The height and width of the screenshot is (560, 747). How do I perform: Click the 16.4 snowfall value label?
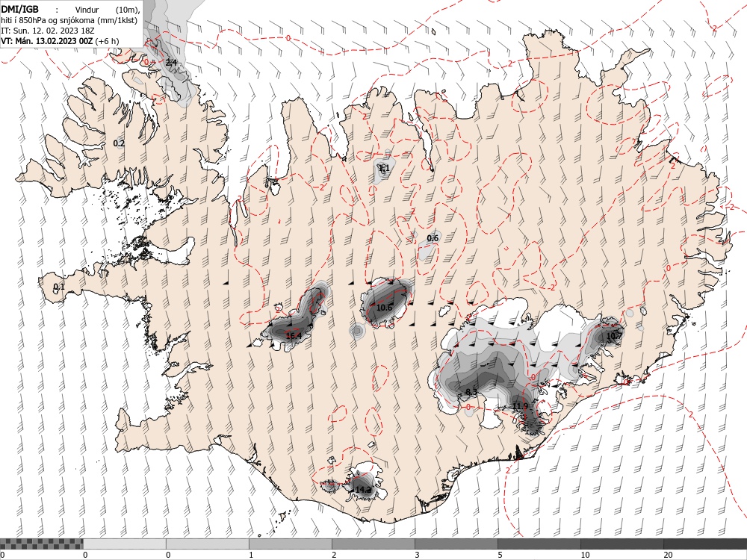tap(294, 336)
